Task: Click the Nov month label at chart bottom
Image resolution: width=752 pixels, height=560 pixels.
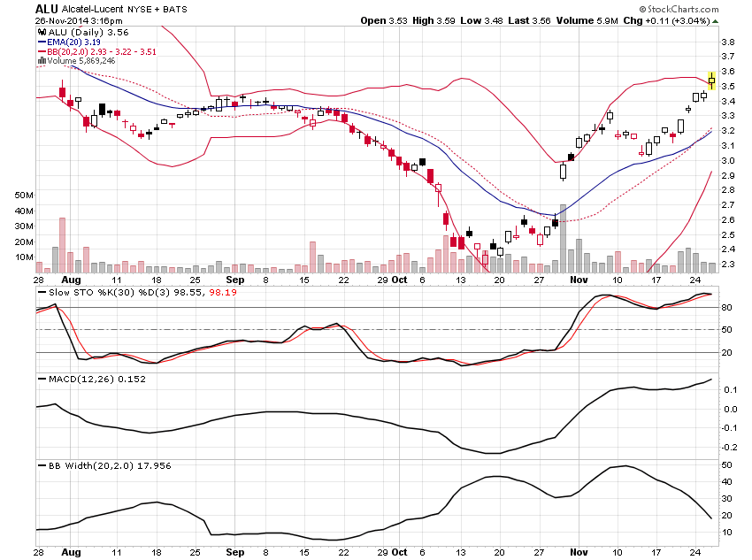Action: [x=579, y=552]
